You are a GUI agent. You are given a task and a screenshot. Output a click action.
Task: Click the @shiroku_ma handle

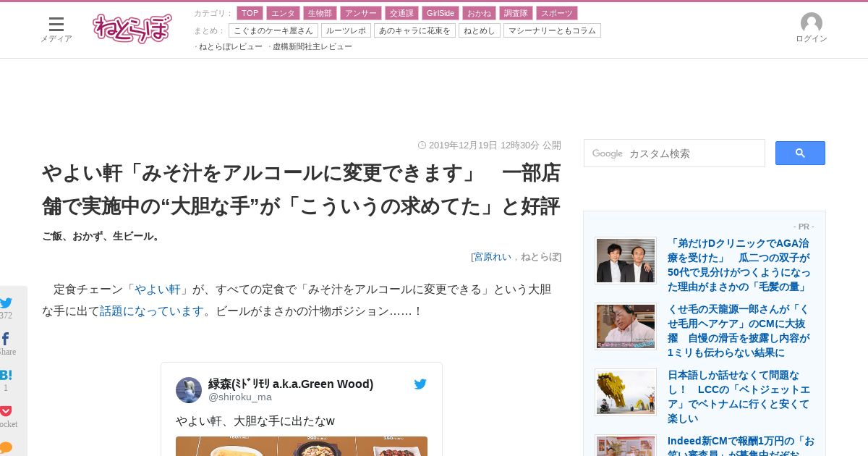tap(240, 397)
